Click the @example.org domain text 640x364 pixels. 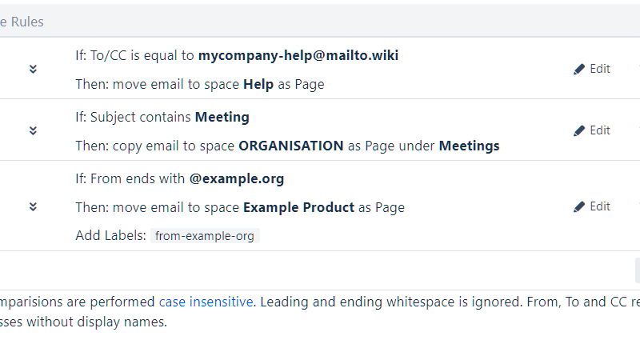[237, 179]
